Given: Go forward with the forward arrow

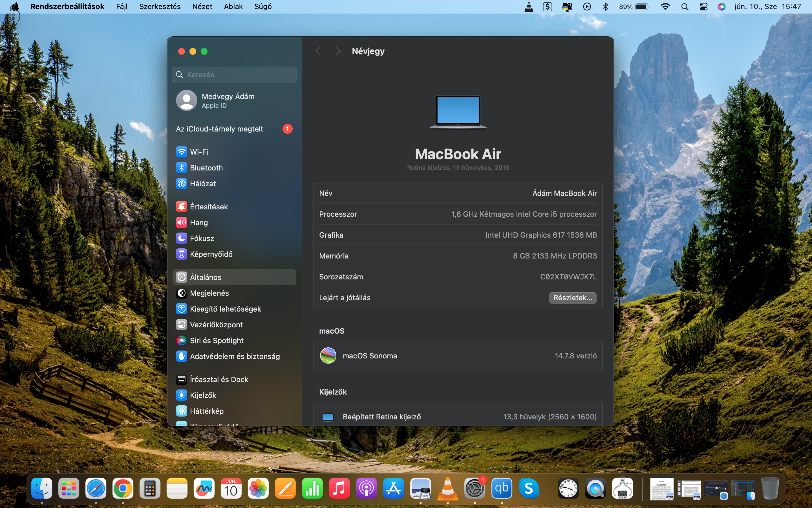Looking at the screenshot, I should click(x=338, y=51).
